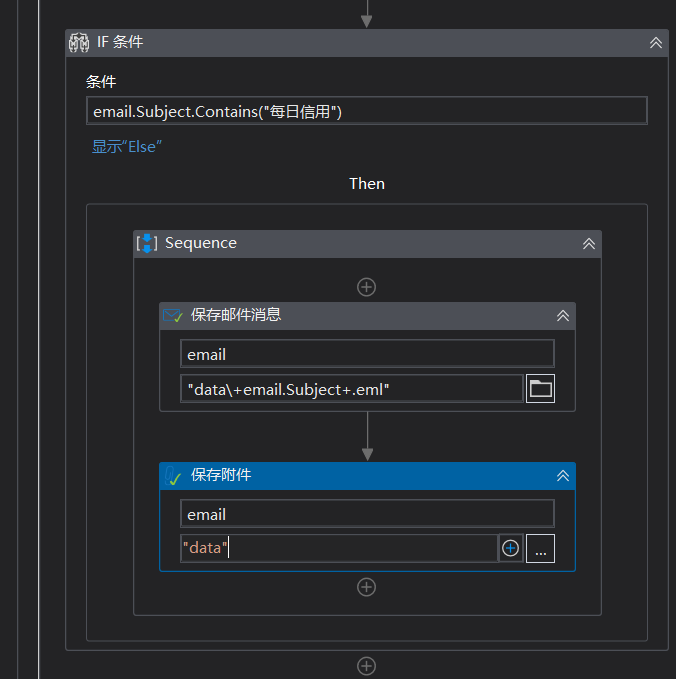Viewport: 676px width, 679px height.
Task: Select the IF 条件 title text
Action: (x=120, y=42)
